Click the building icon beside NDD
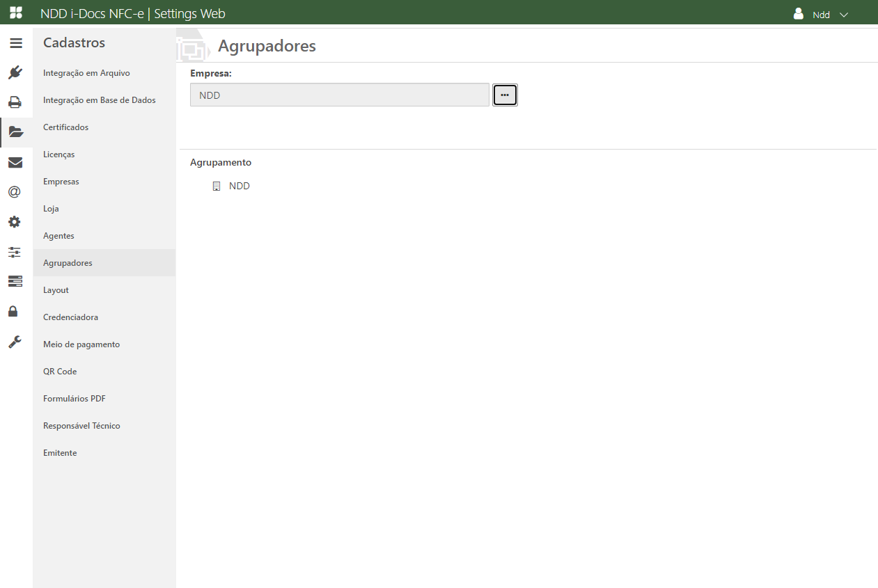 (x=217, y=186)
